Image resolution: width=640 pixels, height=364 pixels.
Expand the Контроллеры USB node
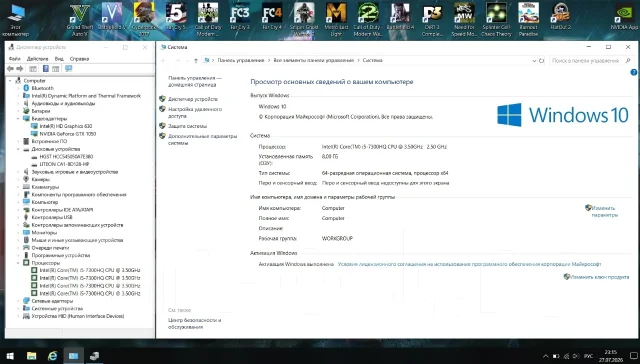pos(18,218)
